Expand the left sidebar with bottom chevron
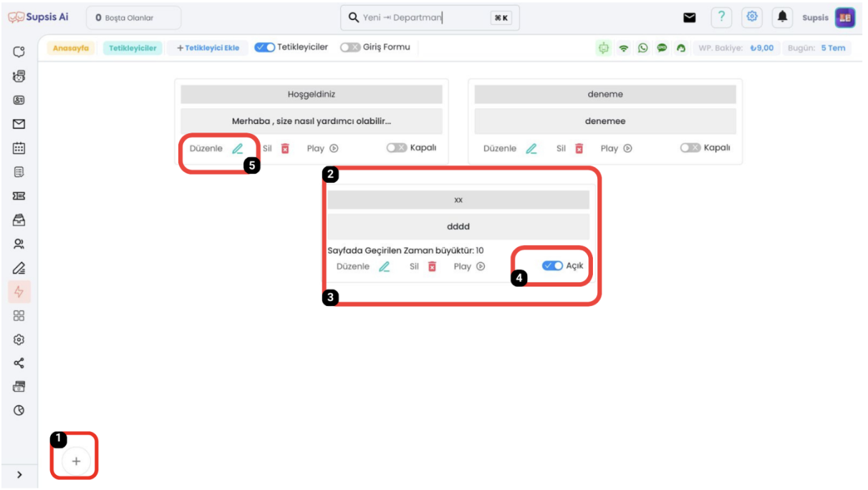This screenshot has width=868, height=490. pos(19,474)
